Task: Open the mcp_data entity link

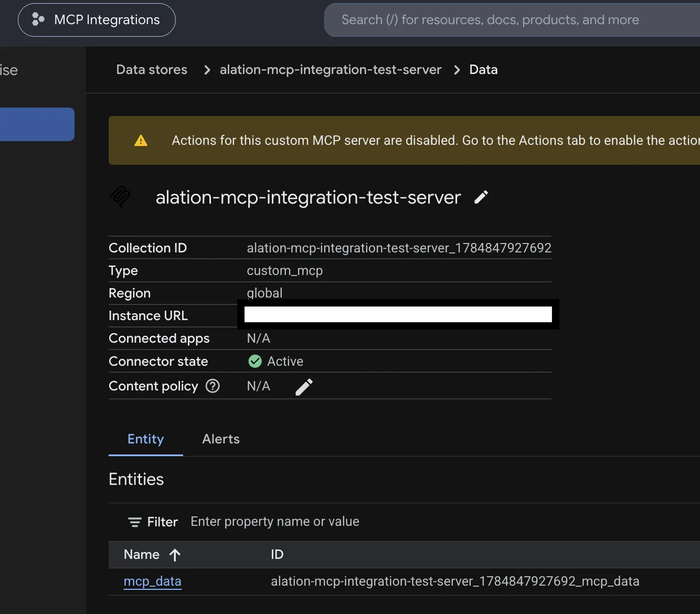Action: coord(153,581)
